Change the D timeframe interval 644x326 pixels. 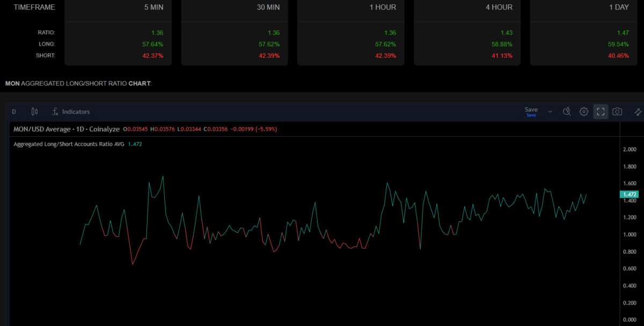pyautogui.click(x=14, y=112)
